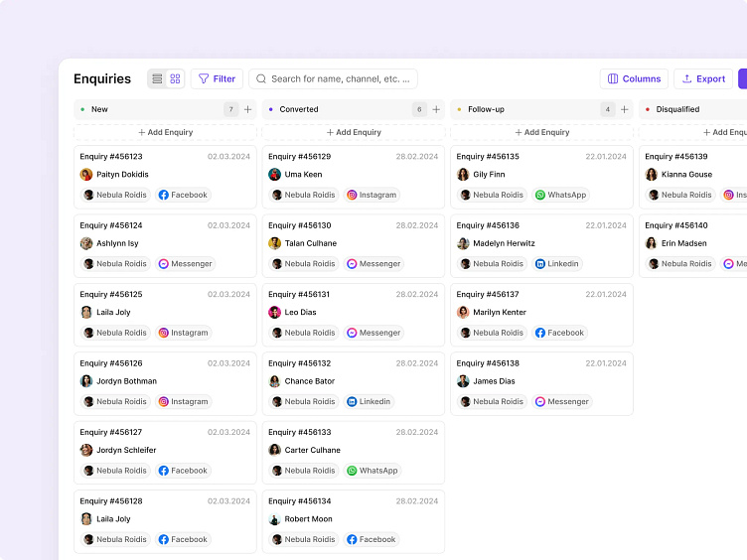747x560 pixels.
Task: Open Gily Finn contact name
Action: (489, 175)
